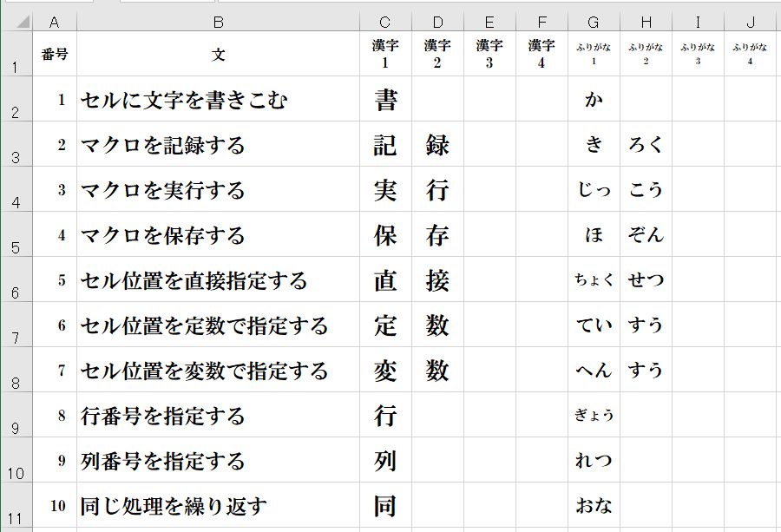This screenshot has width=781, height=532.
Task: Select cell マクロを記録する
Action: pos(218,144)
